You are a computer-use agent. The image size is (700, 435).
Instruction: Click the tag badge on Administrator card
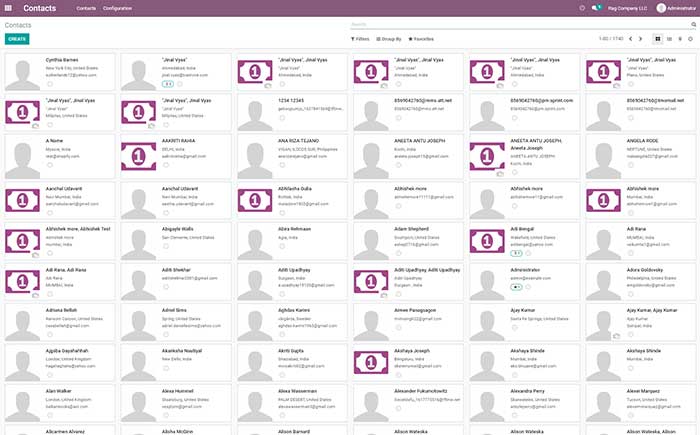coord(516,287)
